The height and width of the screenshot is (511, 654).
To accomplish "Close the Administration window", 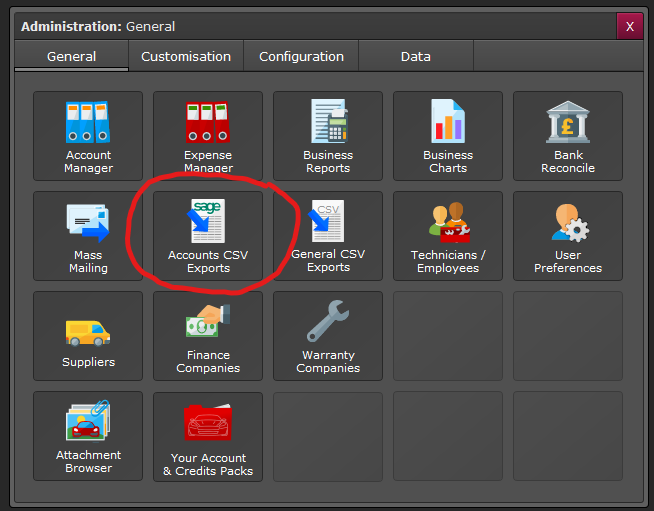I will pos(630,26).
